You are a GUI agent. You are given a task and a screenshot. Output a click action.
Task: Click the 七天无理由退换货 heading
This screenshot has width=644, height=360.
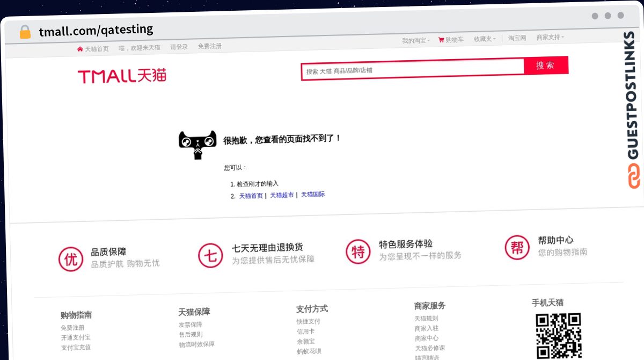click(267, 248)
